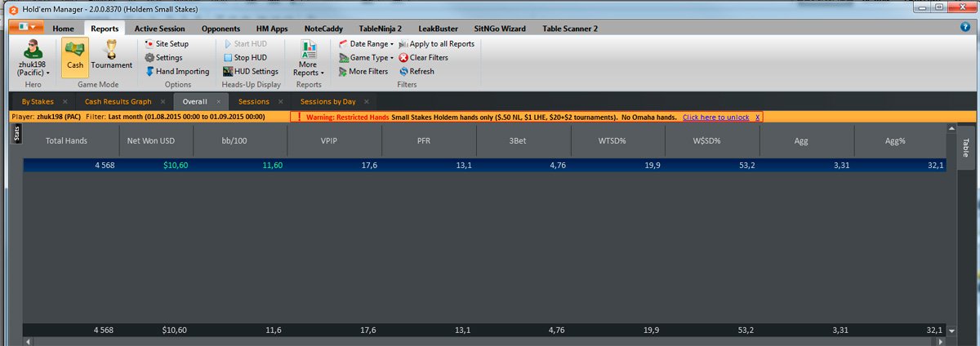The width and height of the screenshot is (980, 346).
Task: Open the vertical Stats side tab
Action: point(16,134)
